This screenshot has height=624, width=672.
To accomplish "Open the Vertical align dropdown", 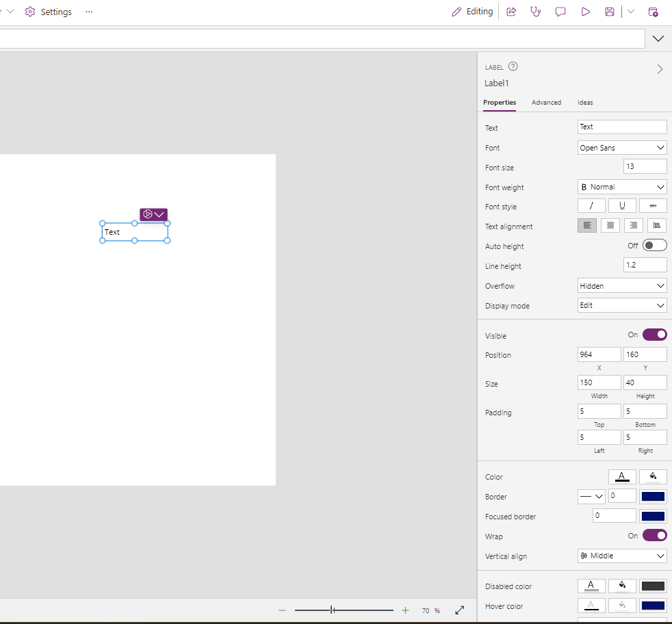I will coord(622,556).
